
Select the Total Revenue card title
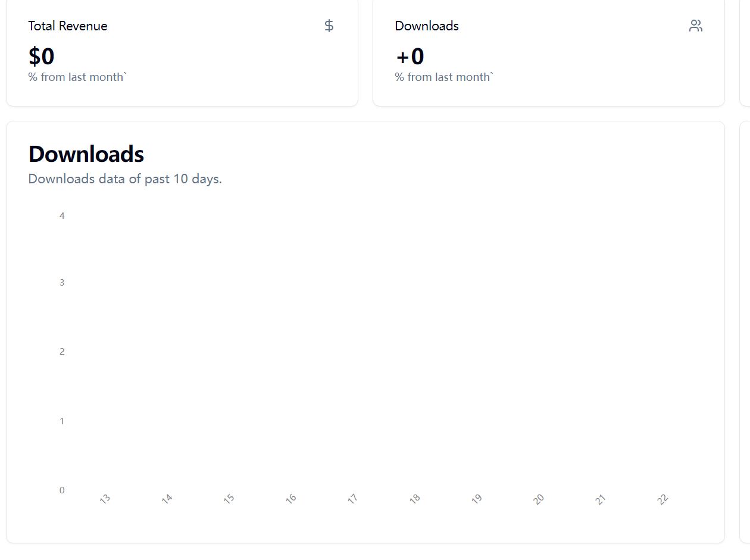68,26
